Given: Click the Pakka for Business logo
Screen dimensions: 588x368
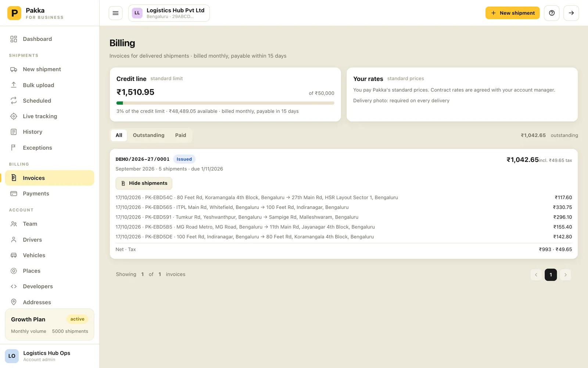Looking at the screenshot, I should click(36, 13).
